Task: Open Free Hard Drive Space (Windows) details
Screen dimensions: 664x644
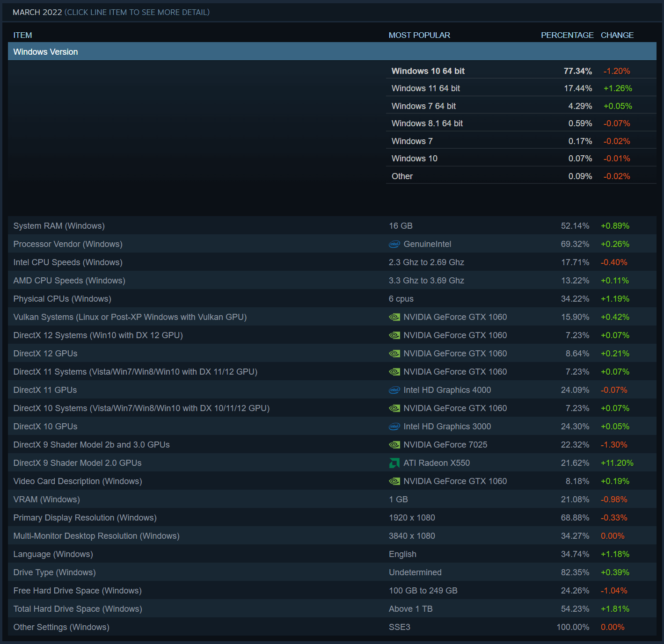Action: click(332, 590)
